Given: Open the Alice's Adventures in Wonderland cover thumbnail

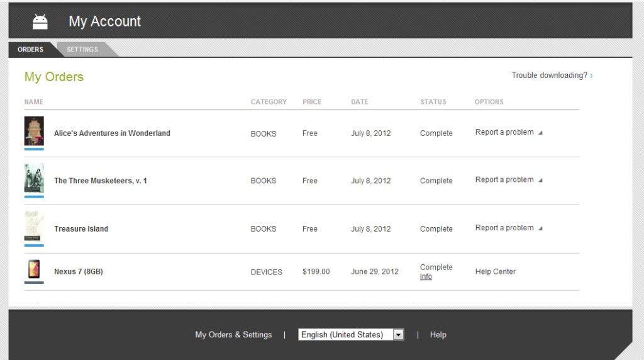Looking at the screenshot, I should (x=34, y=131).
